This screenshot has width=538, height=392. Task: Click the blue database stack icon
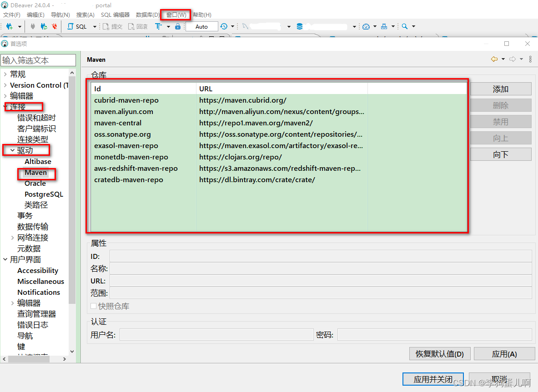[300, 26]
